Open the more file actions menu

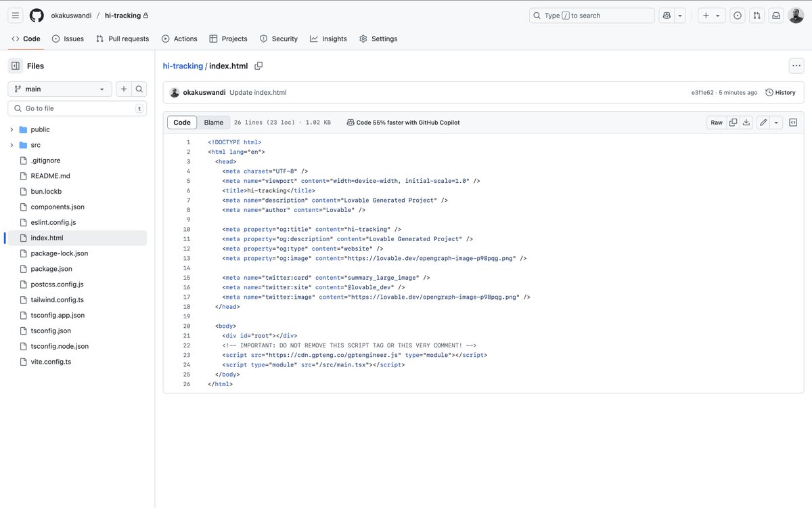796,66
